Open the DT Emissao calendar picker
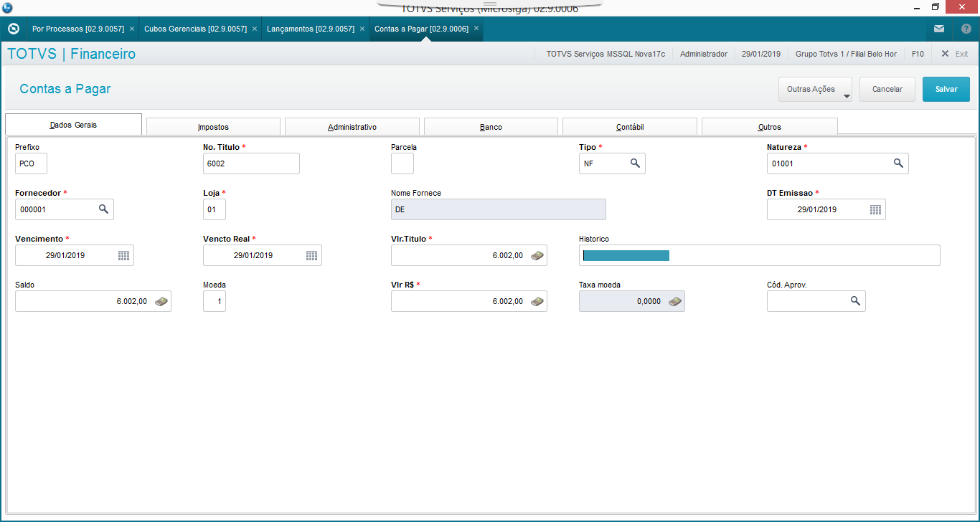 coord(875,209)
